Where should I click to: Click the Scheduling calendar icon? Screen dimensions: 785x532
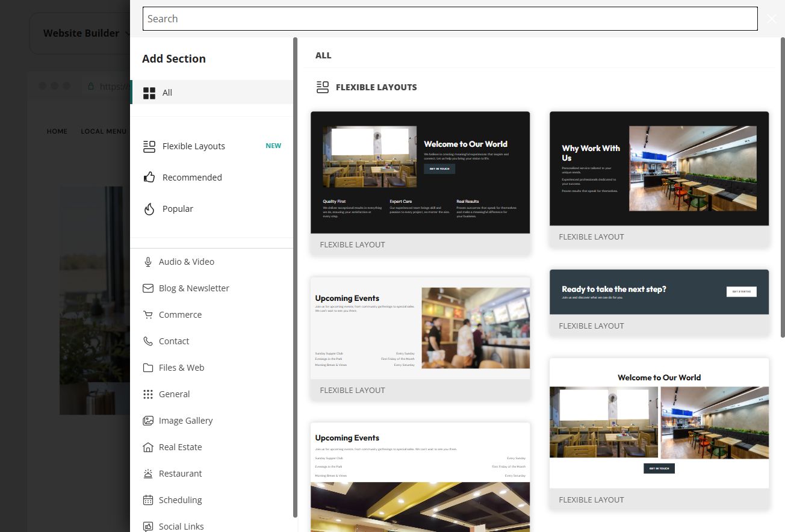148,500
